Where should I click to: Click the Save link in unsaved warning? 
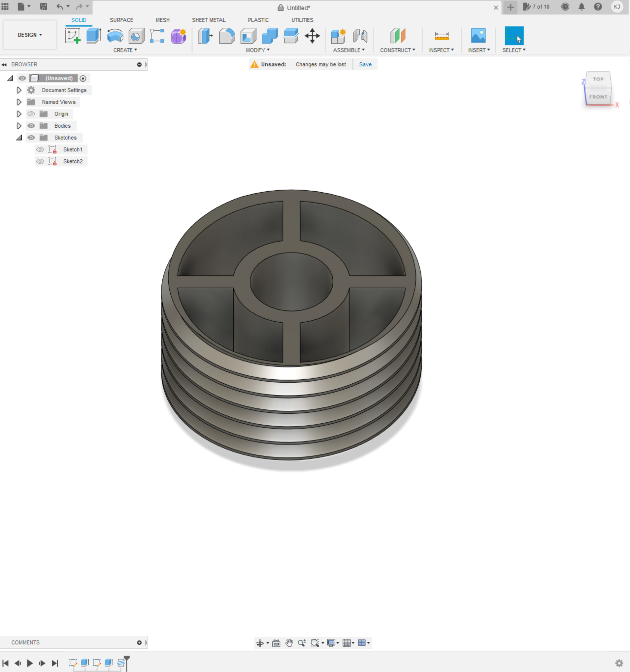tap(365, 65)
